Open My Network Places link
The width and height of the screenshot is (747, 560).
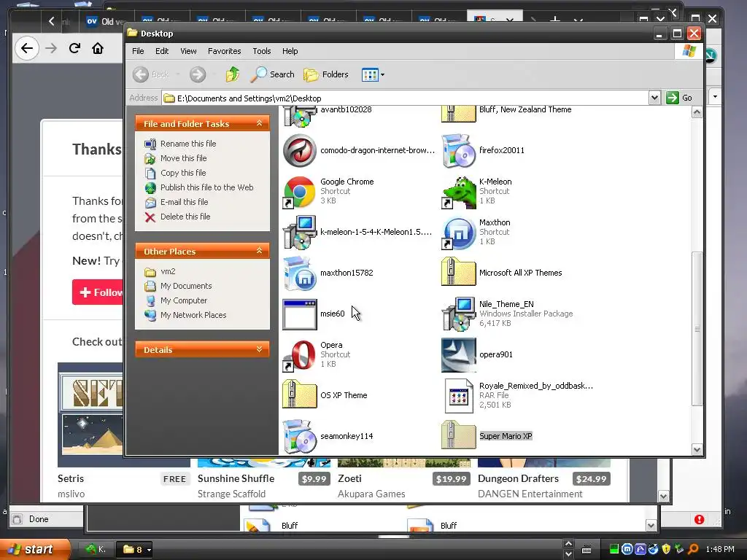tap(193, 315)
